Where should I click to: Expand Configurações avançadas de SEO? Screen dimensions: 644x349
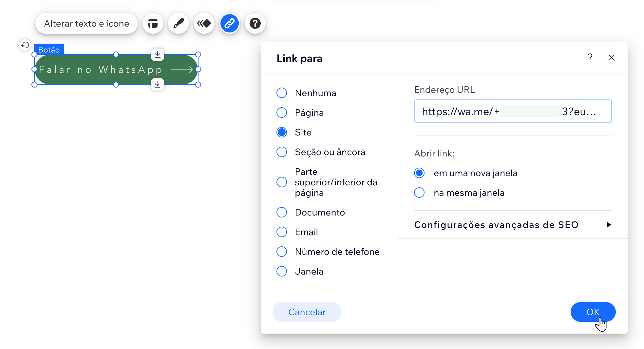click(x=513, y=225)
